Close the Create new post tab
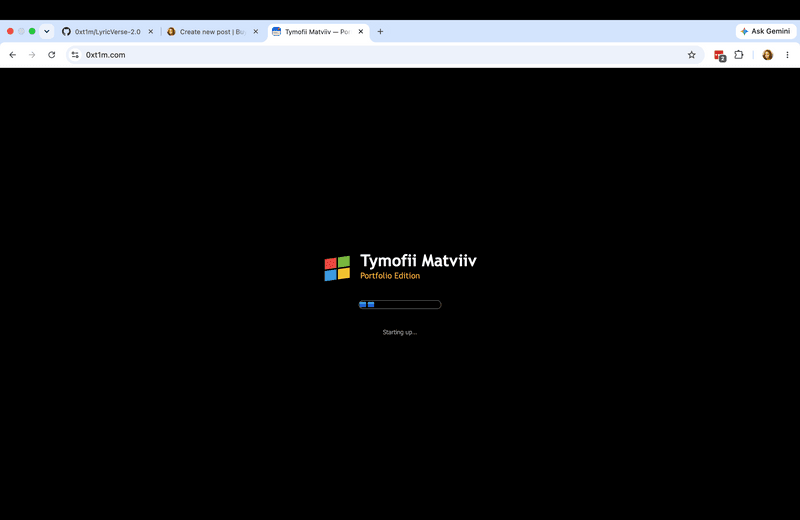This screenshot has width=800, height=520. tap(256, 31)
